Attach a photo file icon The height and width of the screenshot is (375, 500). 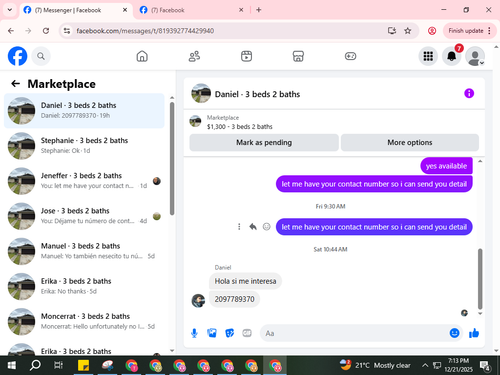212,333
